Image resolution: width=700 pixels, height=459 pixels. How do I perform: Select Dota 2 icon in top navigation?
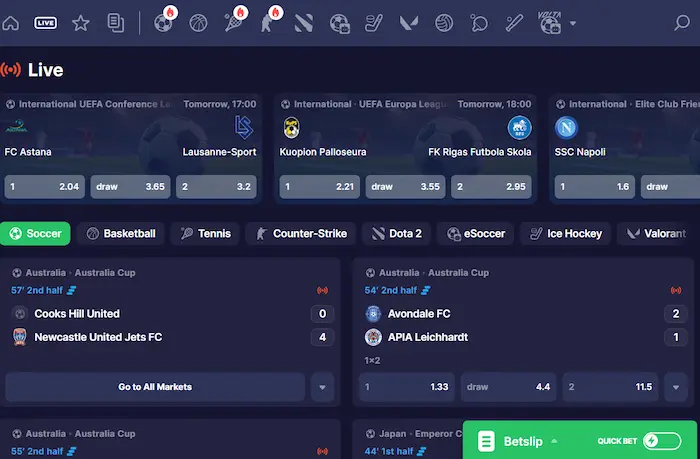304,23
